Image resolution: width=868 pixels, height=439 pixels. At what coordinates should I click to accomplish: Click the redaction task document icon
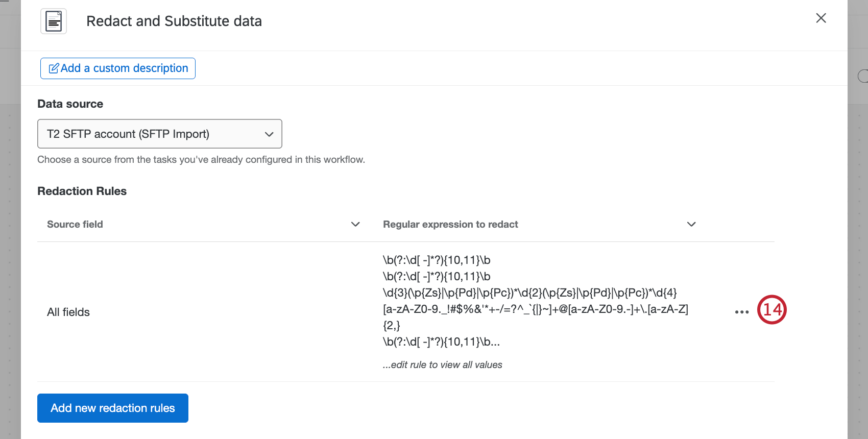coord(53,21)
